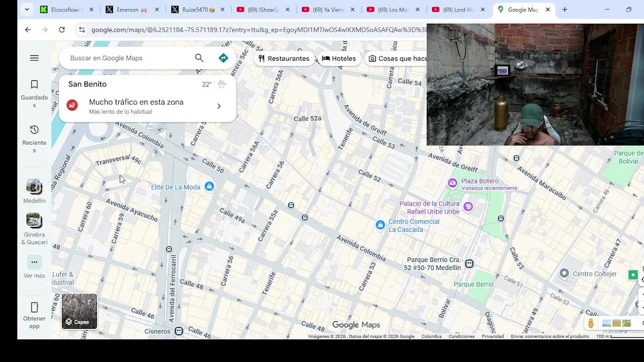The width and height of the screenshot is (644, 362).
Task: Click the search magnifier icon
Action: (199, 58)
